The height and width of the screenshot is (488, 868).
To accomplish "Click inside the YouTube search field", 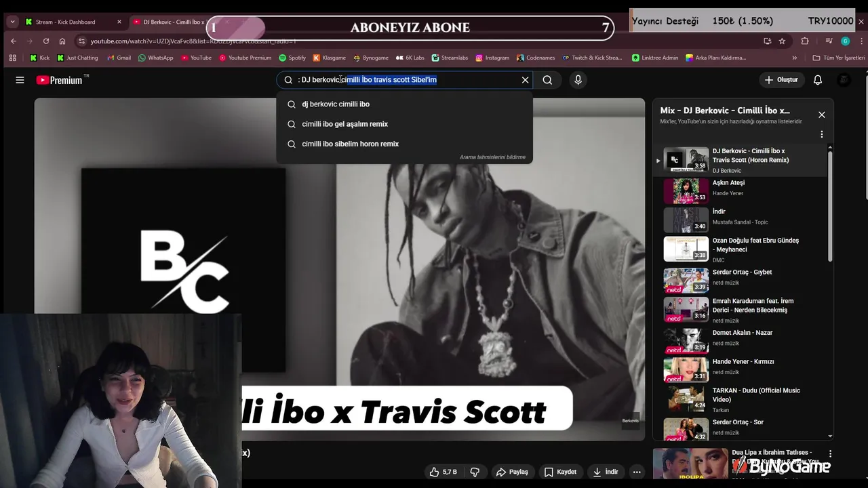I will pyautogui.click(x=404, y=80).
